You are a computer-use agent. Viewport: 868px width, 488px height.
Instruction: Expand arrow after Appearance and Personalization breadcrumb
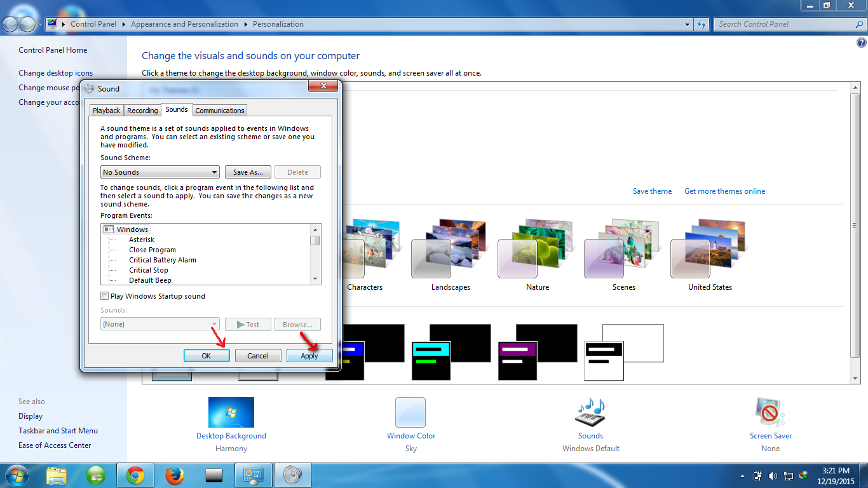tap(245, 24)
